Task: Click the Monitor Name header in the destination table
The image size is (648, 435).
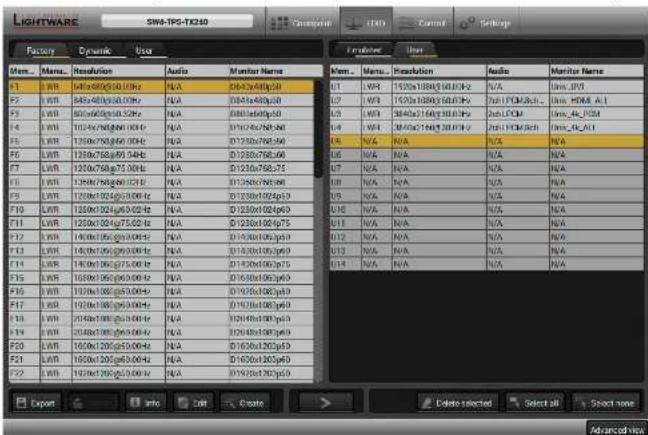Action: pos(596,71)
